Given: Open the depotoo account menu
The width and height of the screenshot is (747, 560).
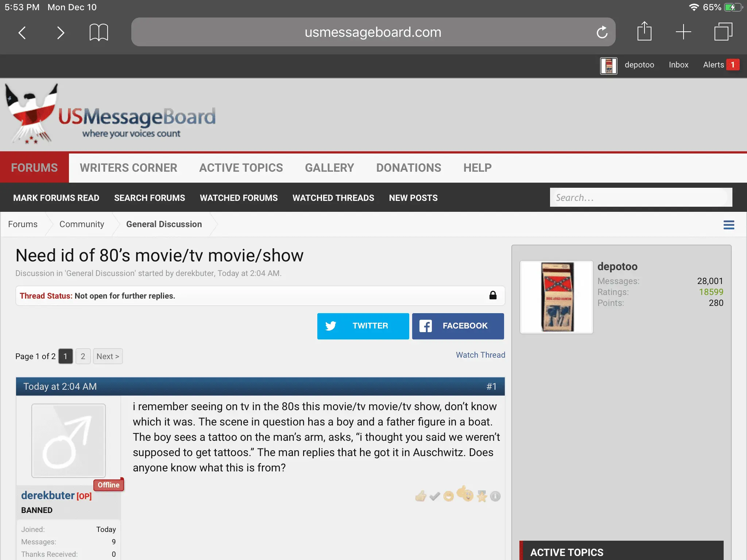Looking at the screenshot, I should coord(639,65).
